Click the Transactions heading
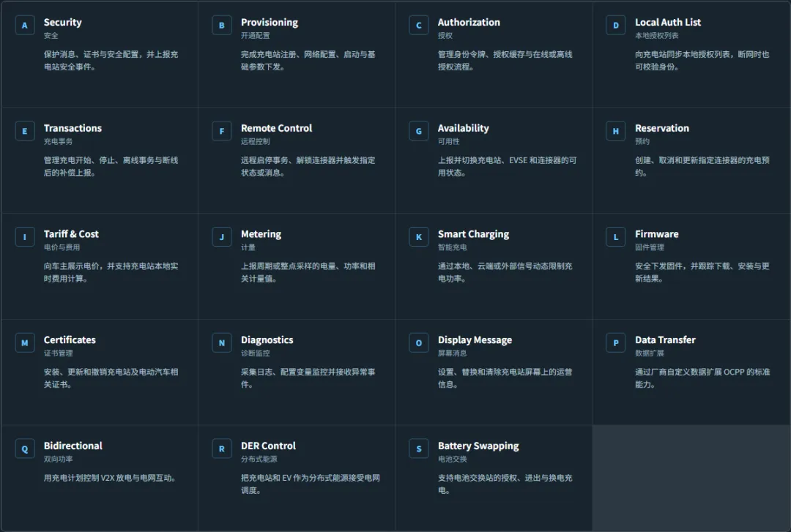Image resolution: width=791 pixels, height=532 pixels. tap(73, 128)
